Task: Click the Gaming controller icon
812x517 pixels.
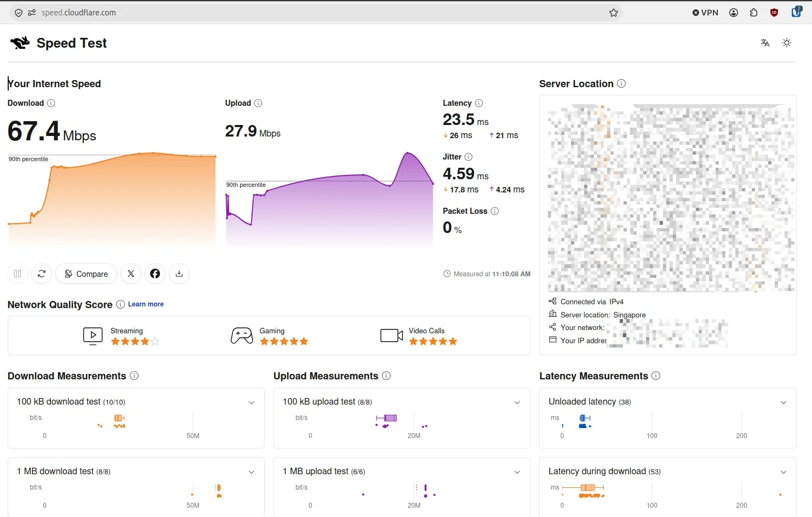Action: [242, 336]
